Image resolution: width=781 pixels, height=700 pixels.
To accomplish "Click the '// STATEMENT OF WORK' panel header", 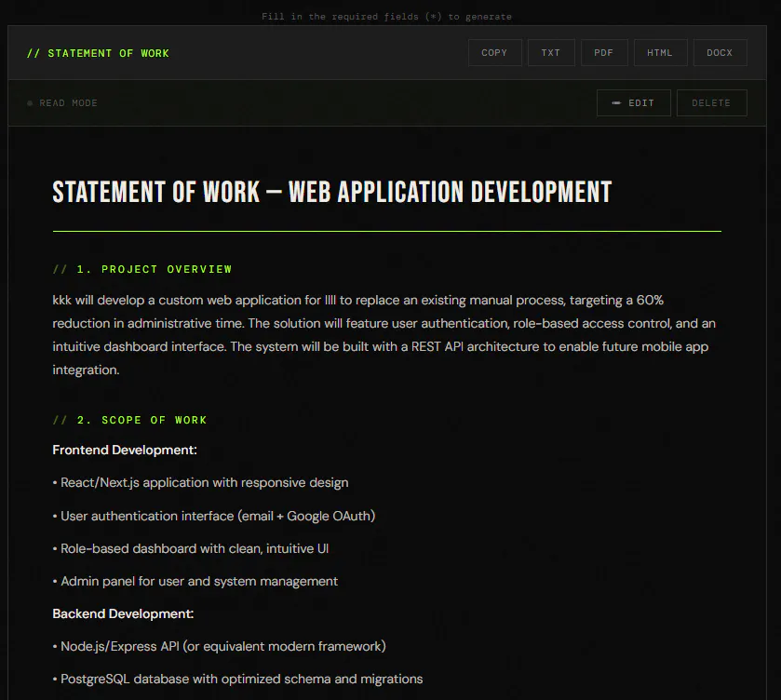I will 98,53.
